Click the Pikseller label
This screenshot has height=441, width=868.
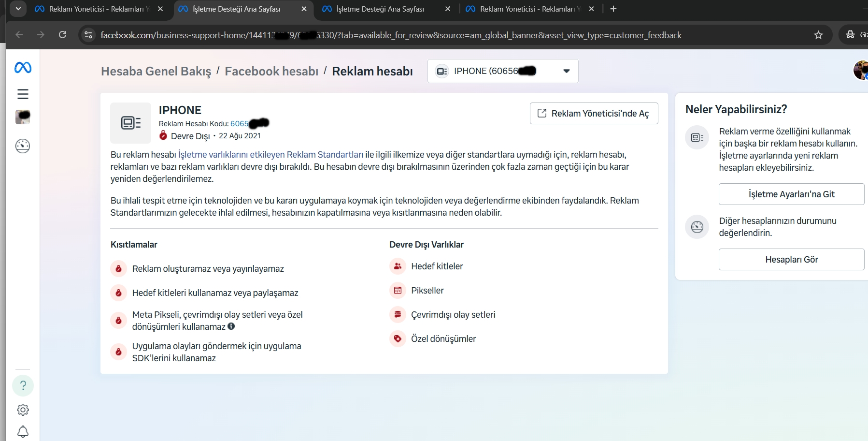tap(427, 291)
